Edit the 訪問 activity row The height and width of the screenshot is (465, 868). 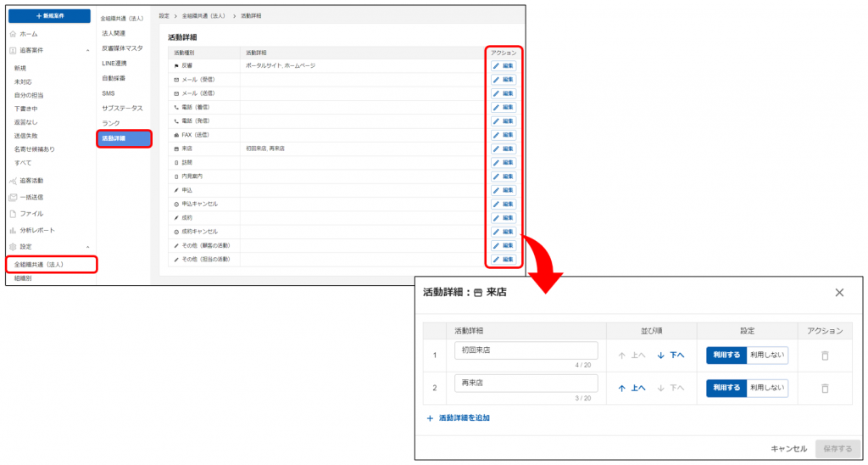504,163
